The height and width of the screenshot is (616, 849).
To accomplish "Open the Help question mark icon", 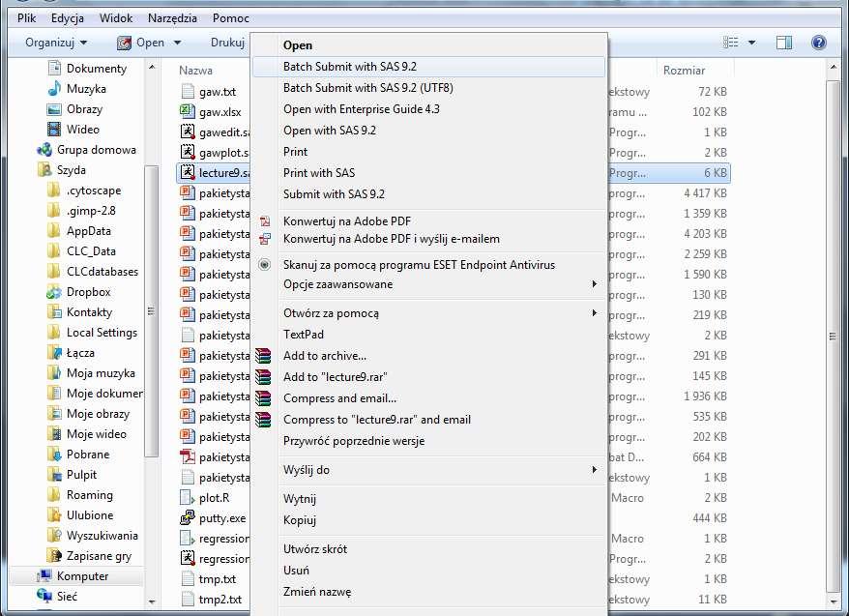I will coord(819,43).
